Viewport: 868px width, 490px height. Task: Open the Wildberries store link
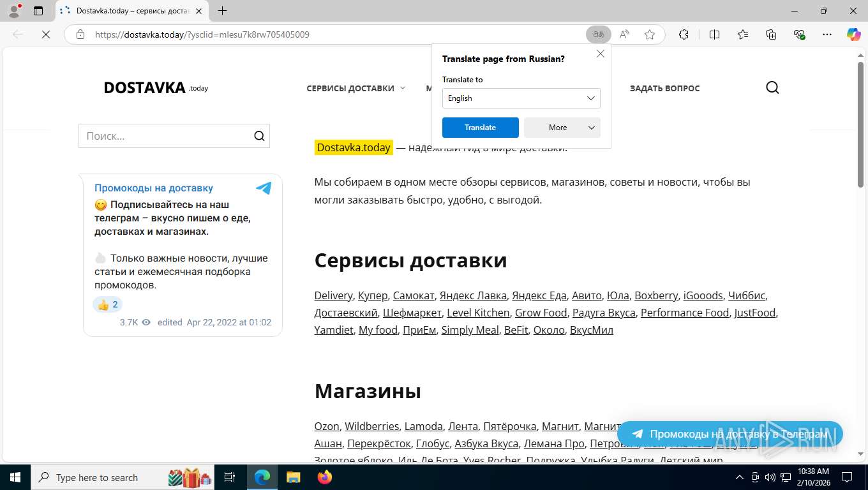372,426
